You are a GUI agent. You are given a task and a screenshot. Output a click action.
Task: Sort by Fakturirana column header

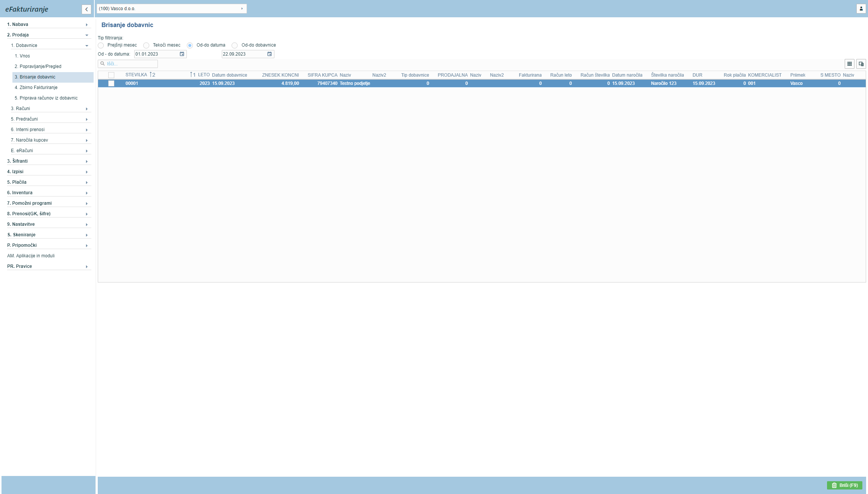tap(530, 75)
